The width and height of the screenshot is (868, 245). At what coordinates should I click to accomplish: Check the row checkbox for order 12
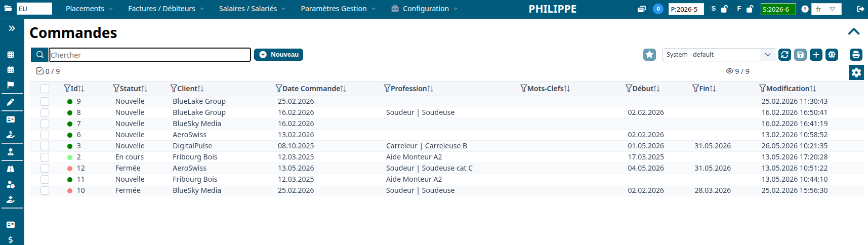click(45, 168)
